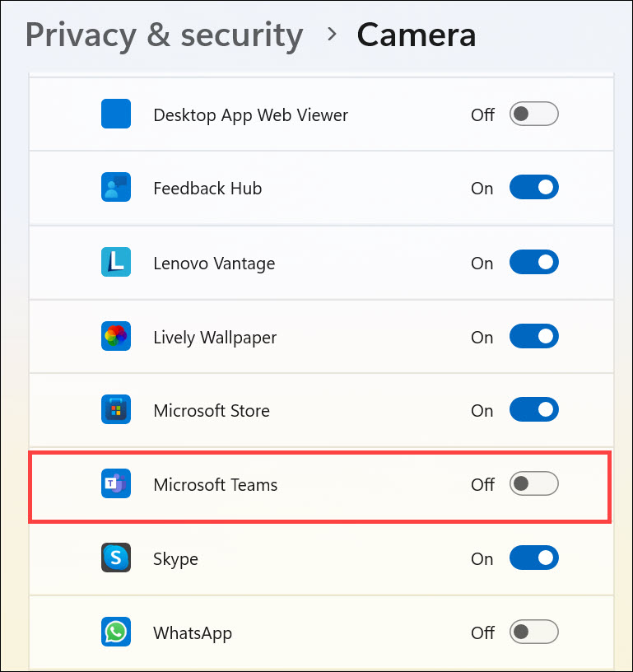The height and width of the screenshot is (672, 633).
Task: Turn off Lively Wallpaper camera access
Action: point(533,336)
